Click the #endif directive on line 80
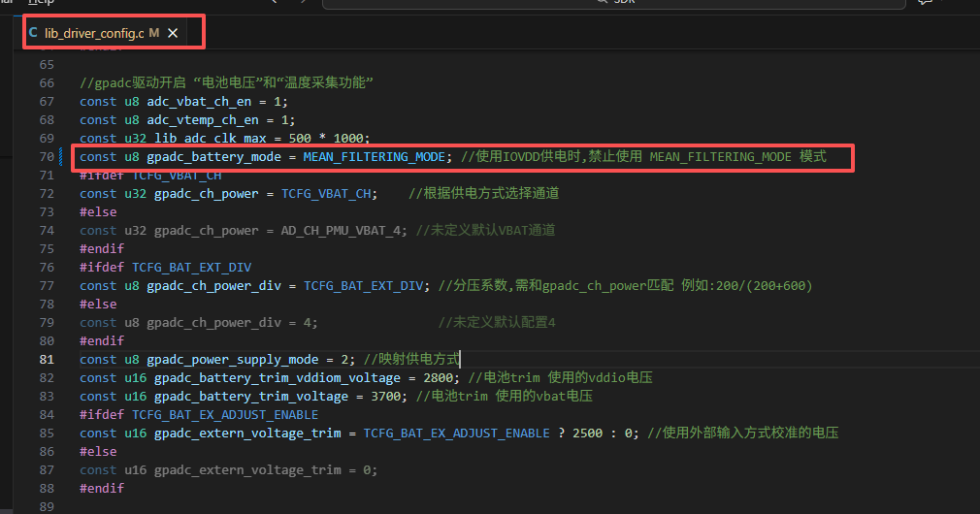This screenshot has height=514, width=980. [102, 341]
